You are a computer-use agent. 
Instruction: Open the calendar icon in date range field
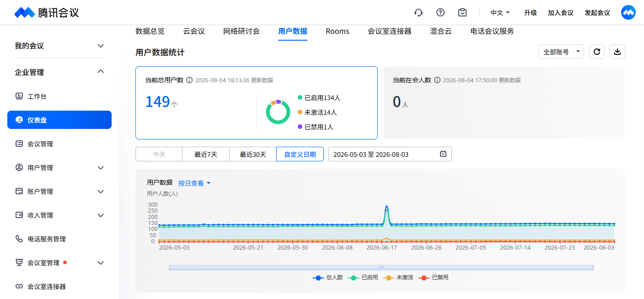click(x=443, y=154)
